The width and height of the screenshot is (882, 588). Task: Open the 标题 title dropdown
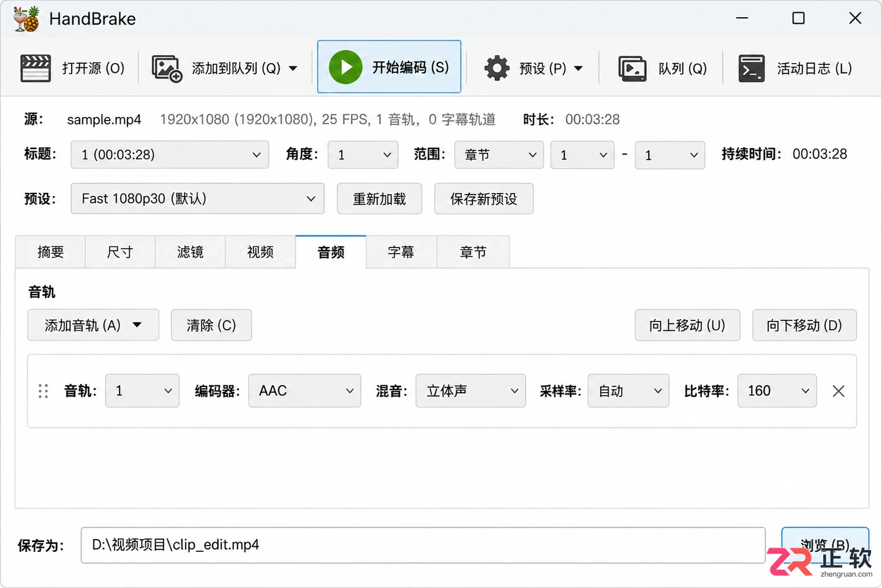(170, 155)
